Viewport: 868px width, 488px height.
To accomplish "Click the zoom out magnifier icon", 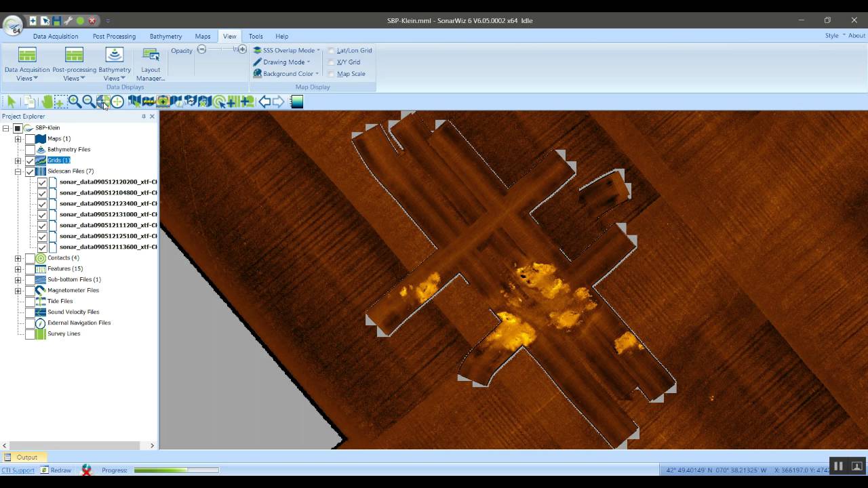I will pos(89,102).
